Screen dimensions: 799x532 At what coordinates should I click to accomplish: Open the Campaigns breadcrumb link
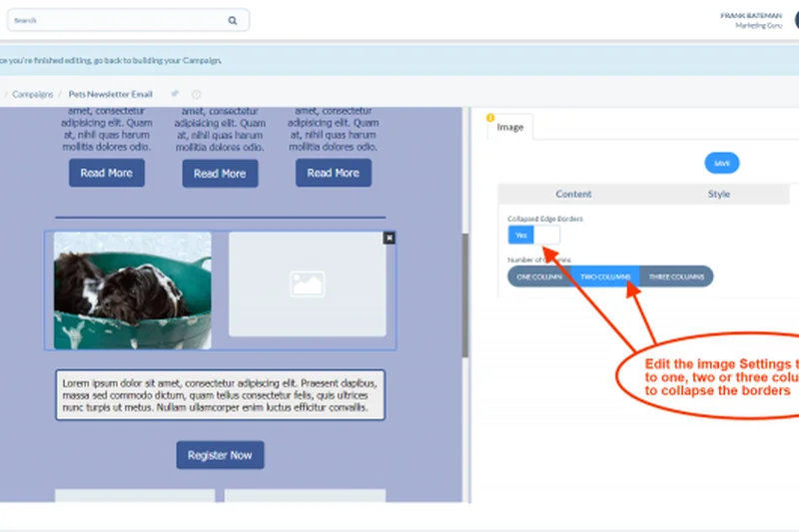[x=33, y=94]
